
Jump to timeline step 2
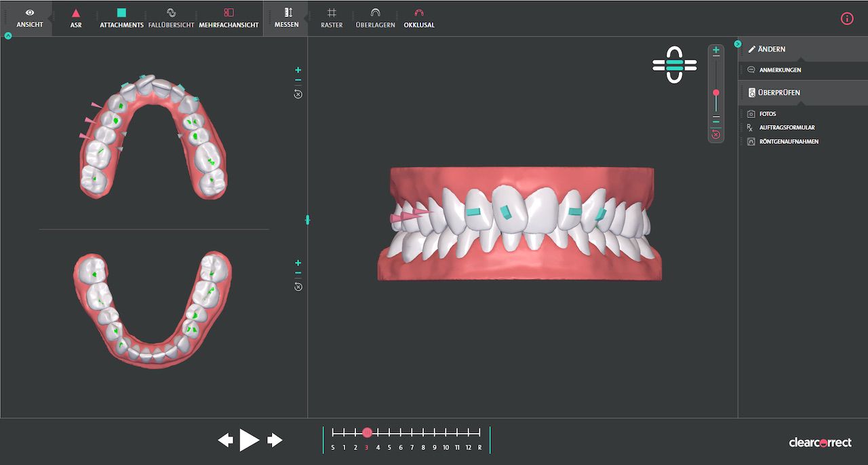click(355, 447)
